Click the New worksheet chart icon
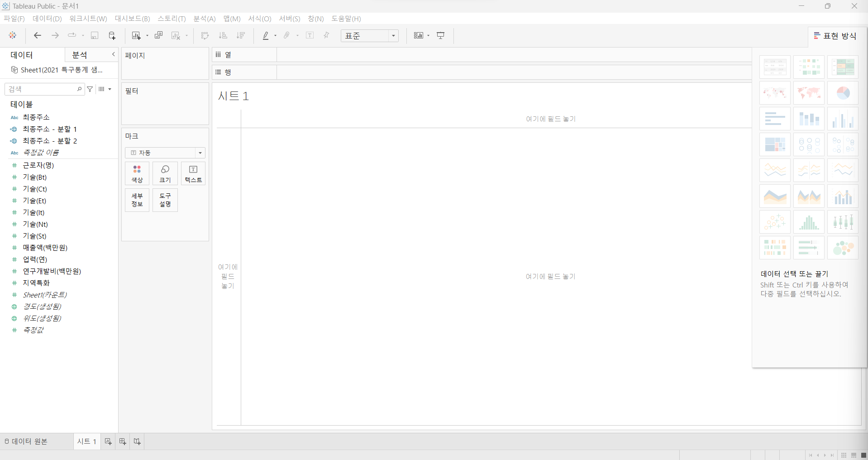 tap(136, 35)
